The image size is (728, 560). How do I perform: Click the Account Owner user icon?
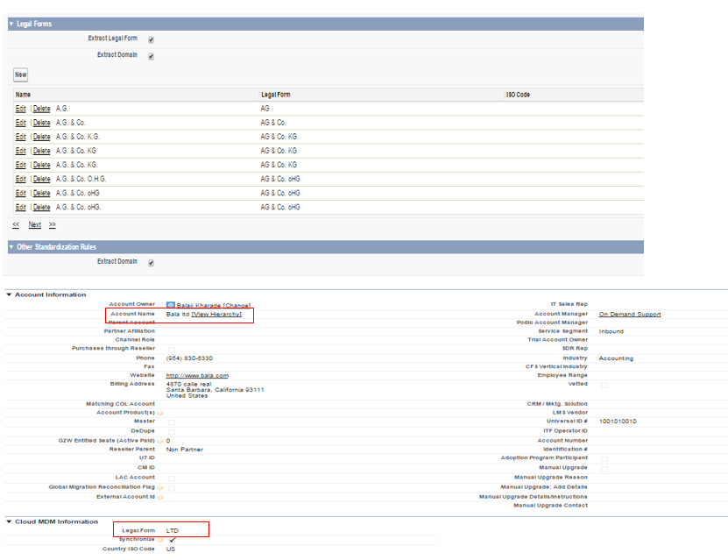[170, 304]
